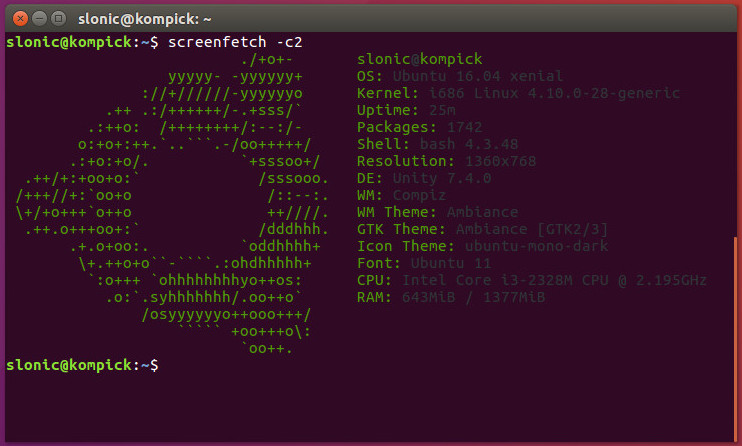Screen dimensions: 742x446
Task: Click the 'WM: Compiz' line
Action: pos(401,196)
